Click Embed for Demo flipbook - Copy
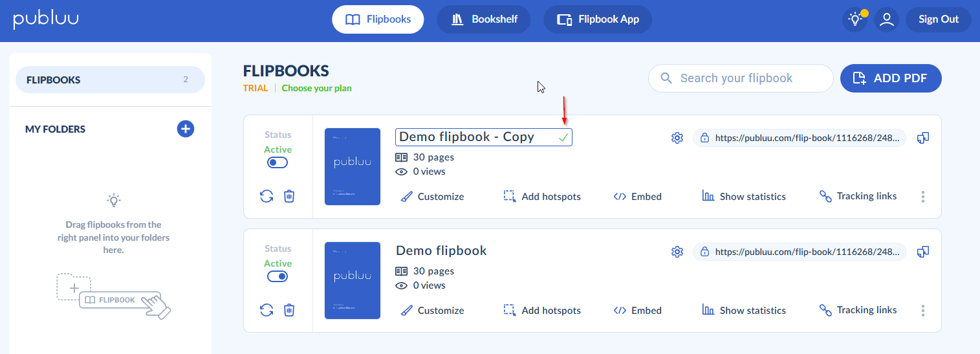Viewport: 980px width, 354px height. tap(637, 196)
